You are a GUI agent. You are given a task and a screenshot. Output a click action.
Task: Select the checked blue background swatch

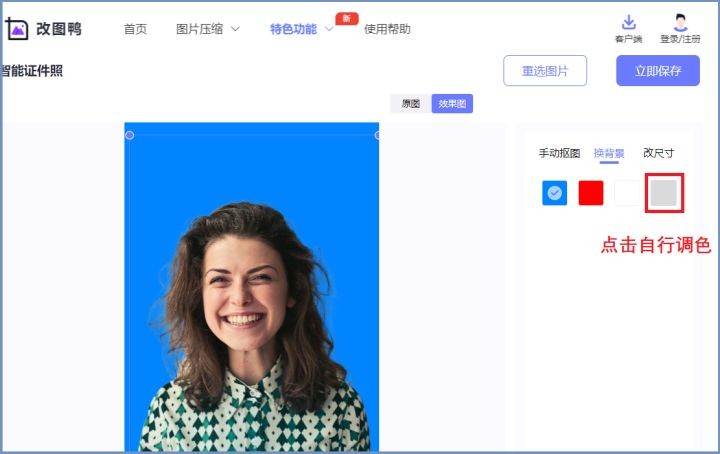(554, 193)
